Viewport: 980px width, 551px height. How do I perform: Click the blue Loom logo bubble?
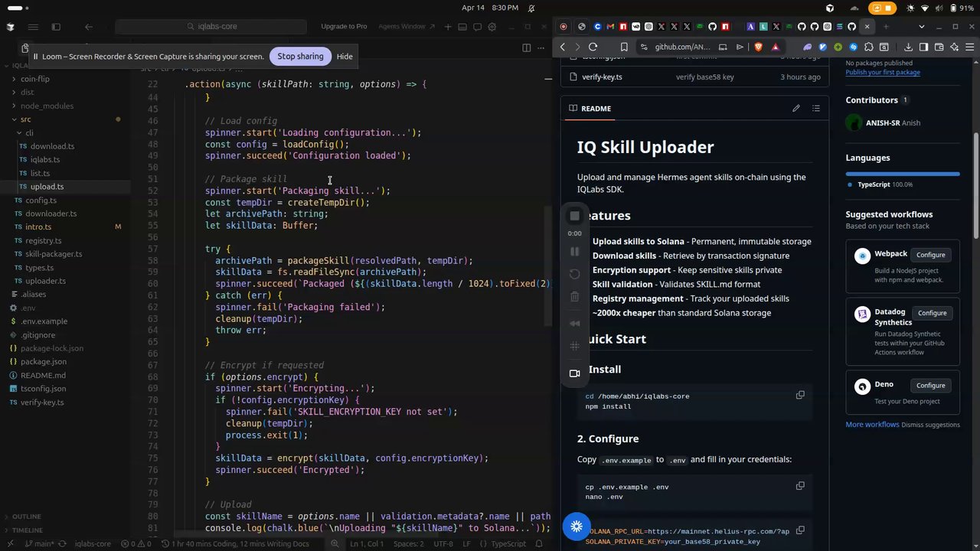click(577, 527)
